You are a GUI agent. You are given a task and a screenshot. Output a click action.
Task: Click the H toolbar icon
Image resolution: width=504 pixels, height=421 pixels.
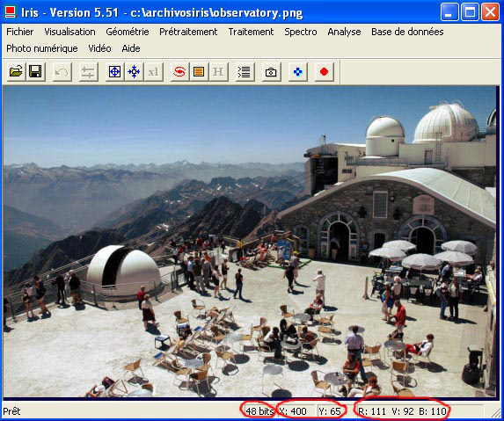[218, 71]
